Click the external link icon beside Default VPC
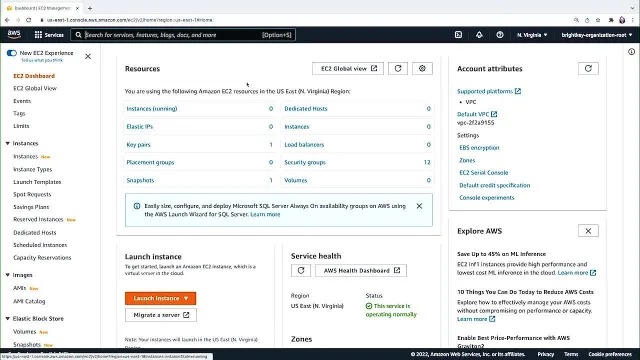The height and width of the screenshot is (360, 640). point(494,114)
